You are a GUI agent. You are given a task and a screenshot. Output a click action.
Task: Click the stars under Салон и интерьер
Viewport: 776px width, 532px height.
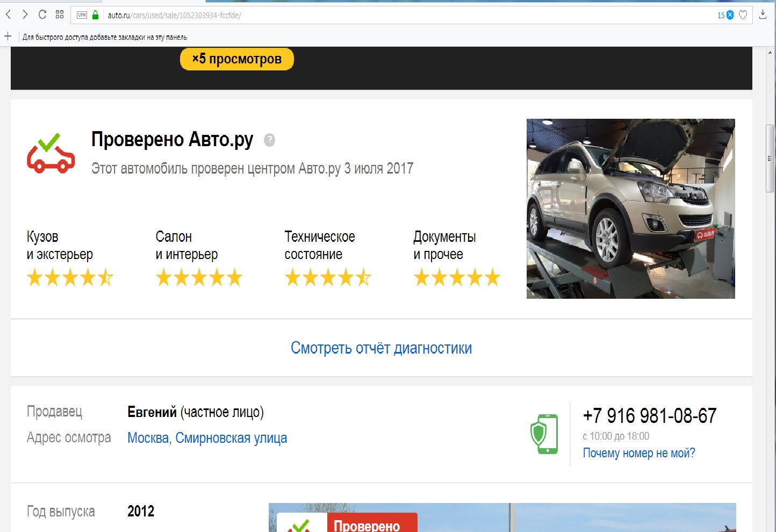(x=199, y=278)
